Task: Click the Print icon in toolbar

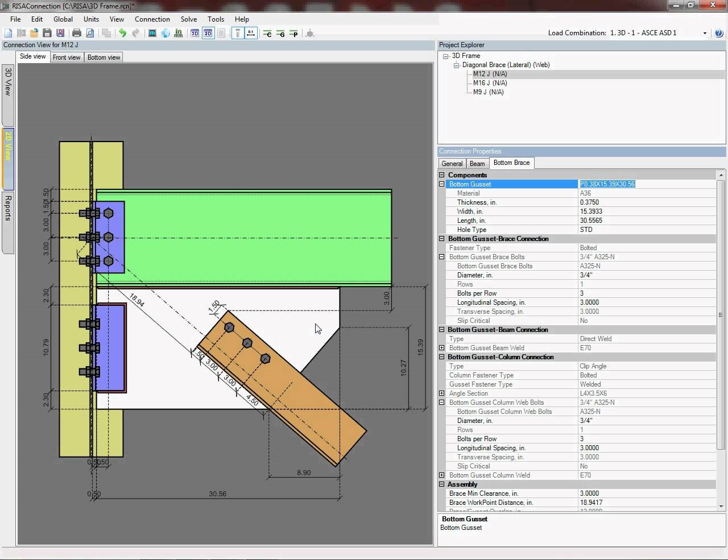Action: pos(77,34)
